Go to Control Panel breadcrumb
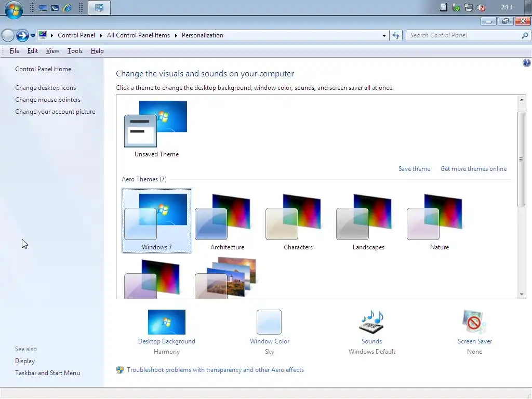Viewport: 532px width, 399px height. tap(76, 35)
